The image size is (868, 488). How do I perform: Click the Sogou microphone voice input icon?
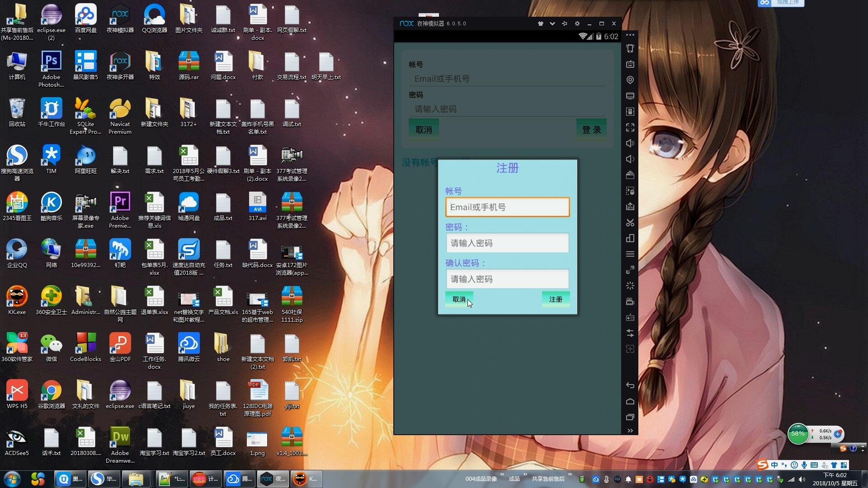pos(804,465)
